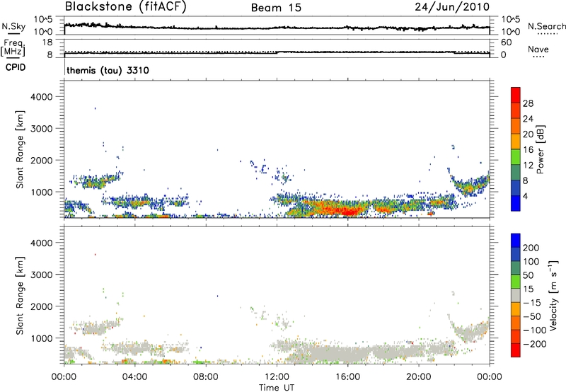Click the "16" value on the power colorbar
This screenshot has height=392, width=566.
[x=528, y=149]
